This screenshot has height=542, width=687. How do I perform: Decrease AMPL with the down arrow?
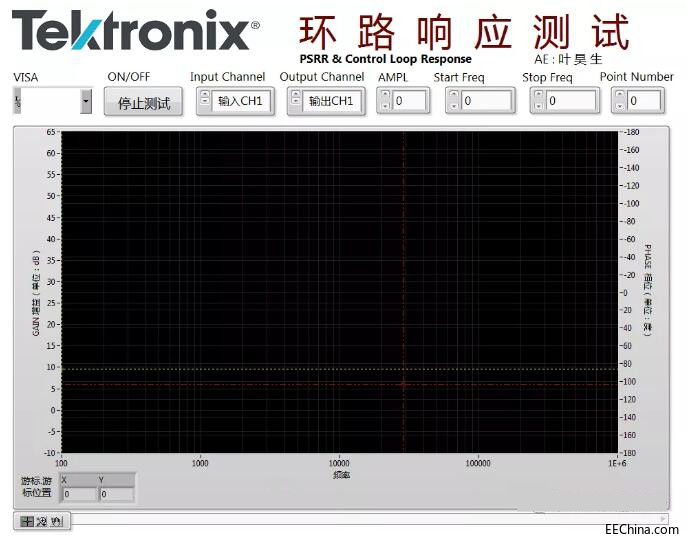coord(385,106)
